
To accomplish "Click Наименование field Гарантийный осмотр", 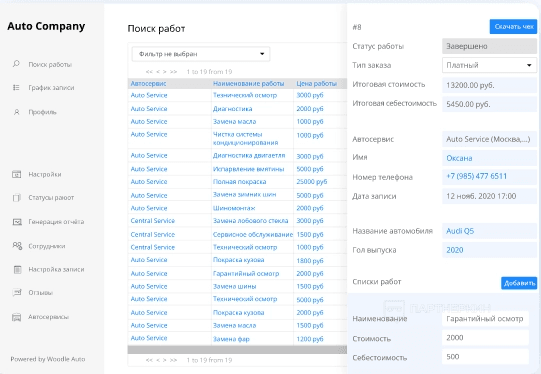I will (485, 319).
